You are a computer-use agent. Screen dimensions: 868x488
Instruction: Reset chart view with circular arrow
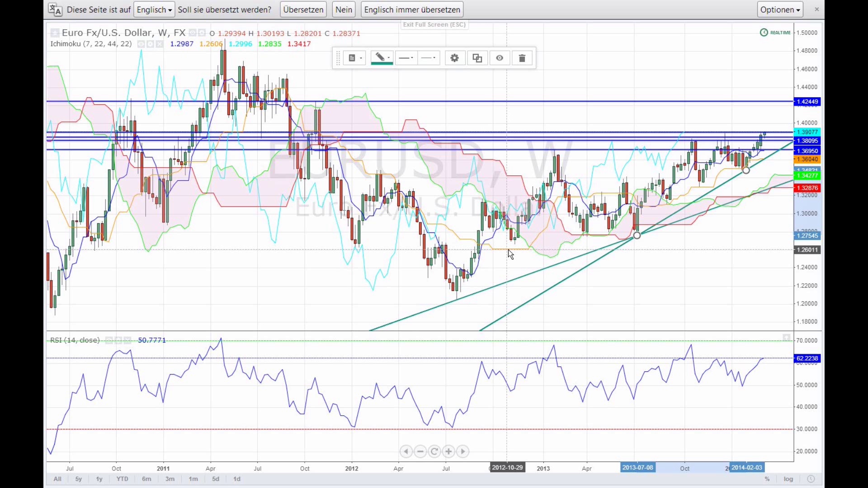click(x=434, y=451)
